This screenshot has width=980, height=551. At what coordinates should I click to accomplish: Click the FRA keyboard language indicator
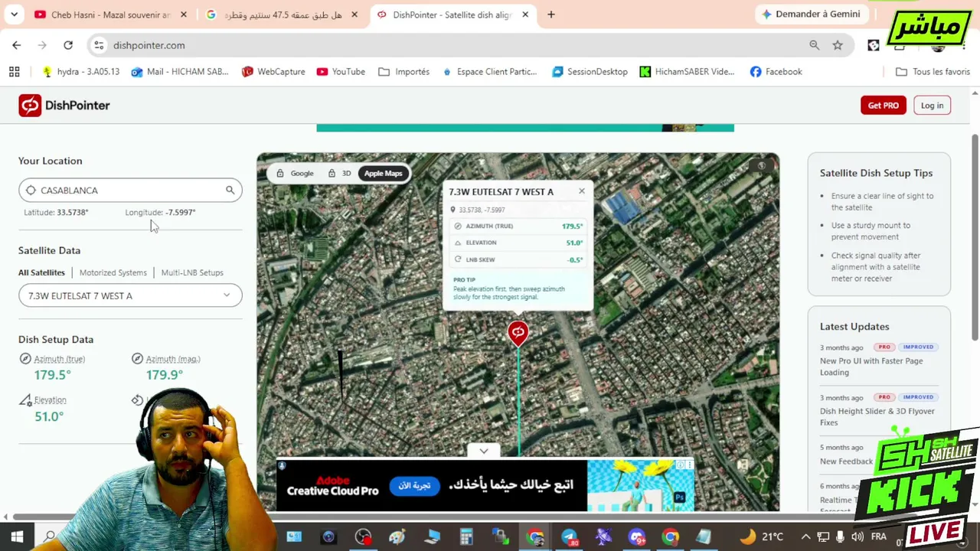[879, 536]
